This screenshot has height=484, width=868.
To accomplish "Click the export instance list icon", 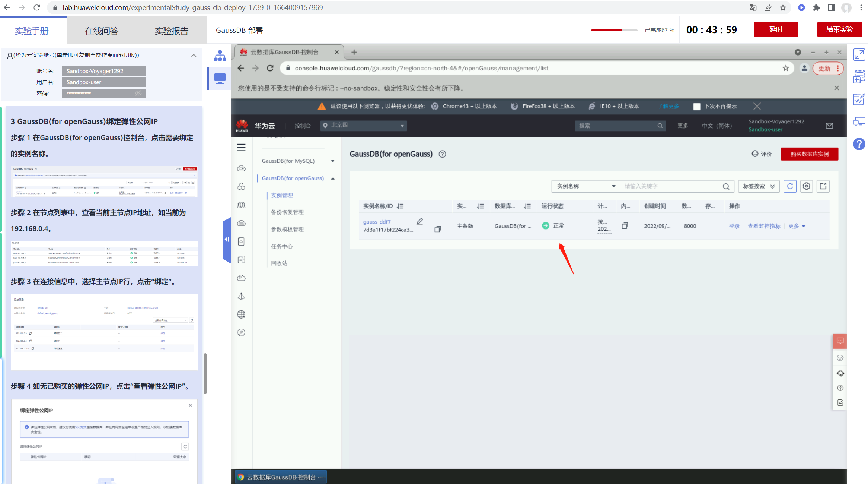I will coord(823,186).
